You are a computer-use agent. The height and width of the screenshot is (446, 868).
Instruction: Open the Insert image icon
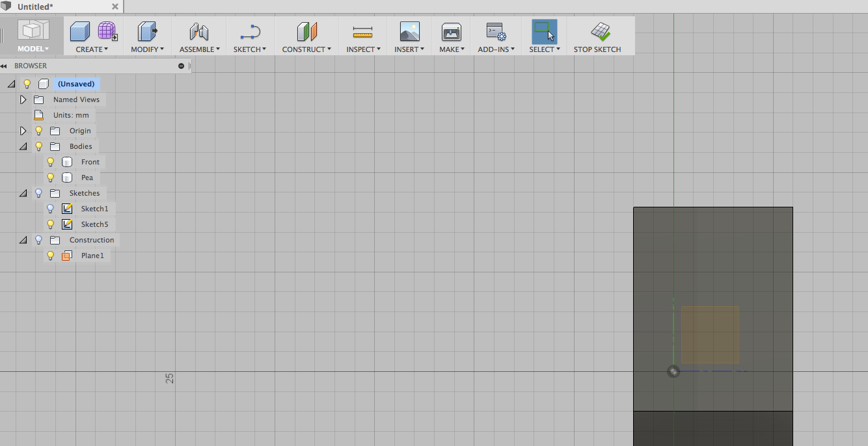pos(409,31)
